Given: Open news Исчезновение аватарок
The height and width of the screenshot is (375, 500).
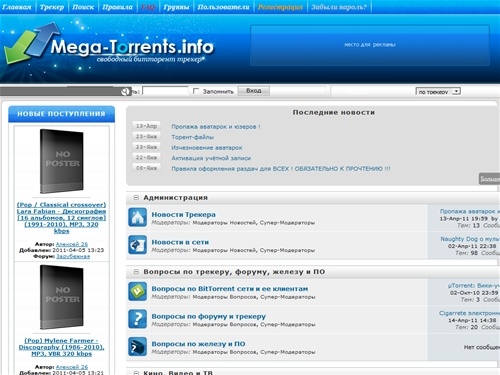Looking at the screenshot, I should coord(207,148).
